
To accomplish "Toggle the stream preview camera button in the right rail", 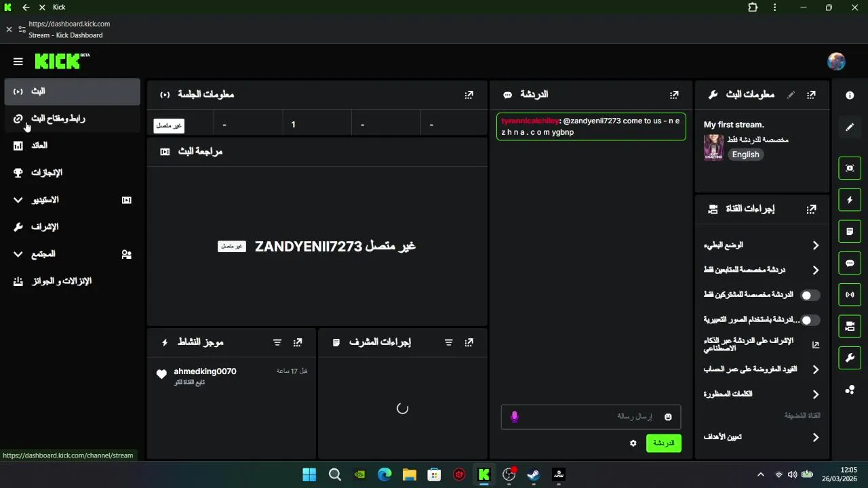I will [x=850, y=326].
